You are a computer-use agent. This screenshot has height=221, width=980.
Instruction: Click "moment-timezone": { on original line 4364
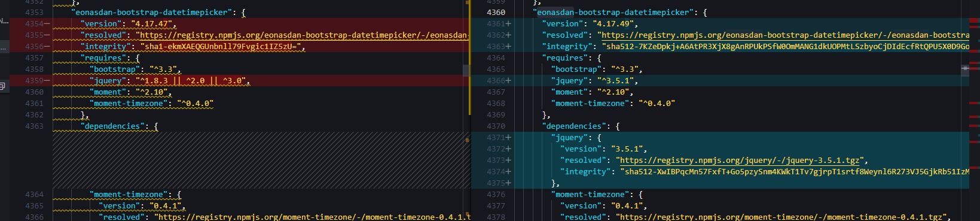[136, 194]
